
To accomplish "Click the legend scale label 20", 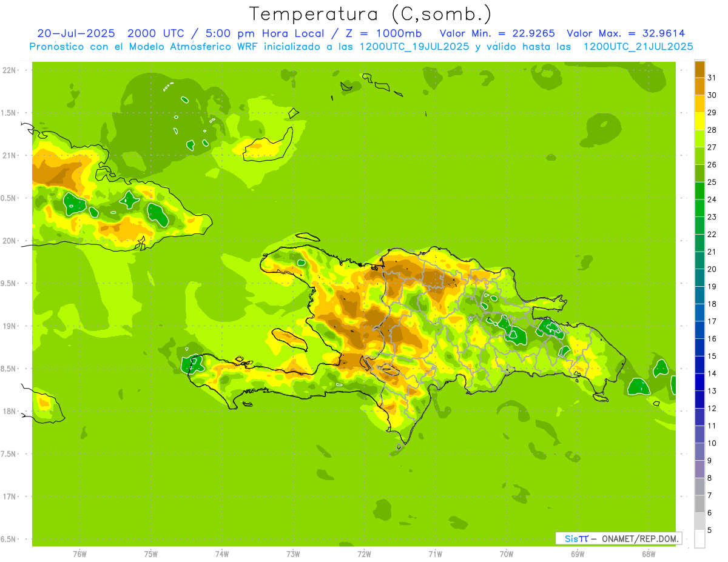I will (x=712, y=269).
